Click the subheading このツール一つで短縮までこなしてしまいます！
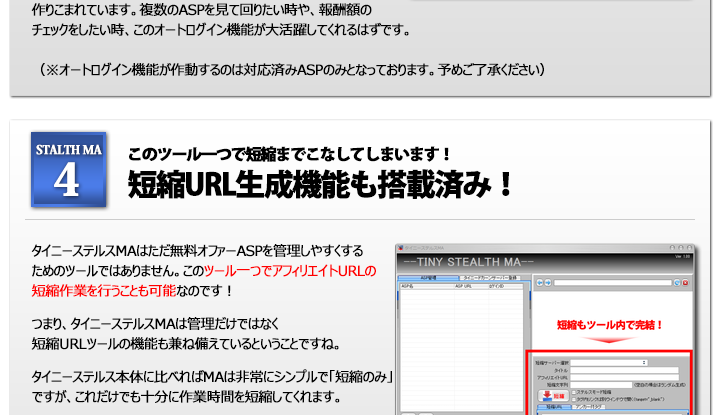 tap(290, 154)
